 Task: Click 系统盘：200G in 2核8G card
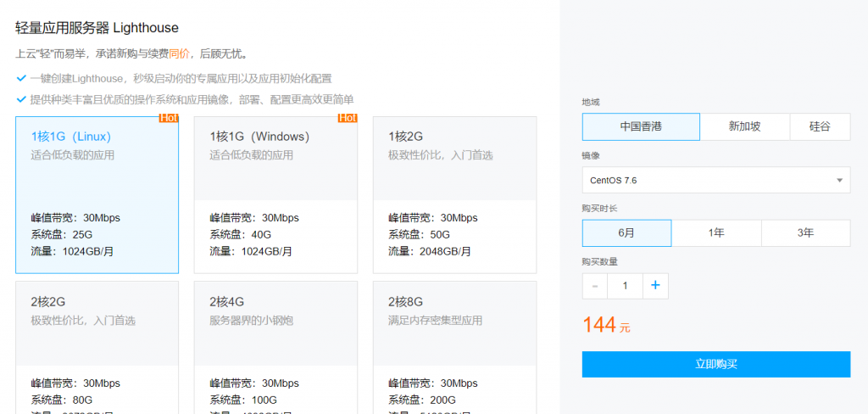(422, 400)
